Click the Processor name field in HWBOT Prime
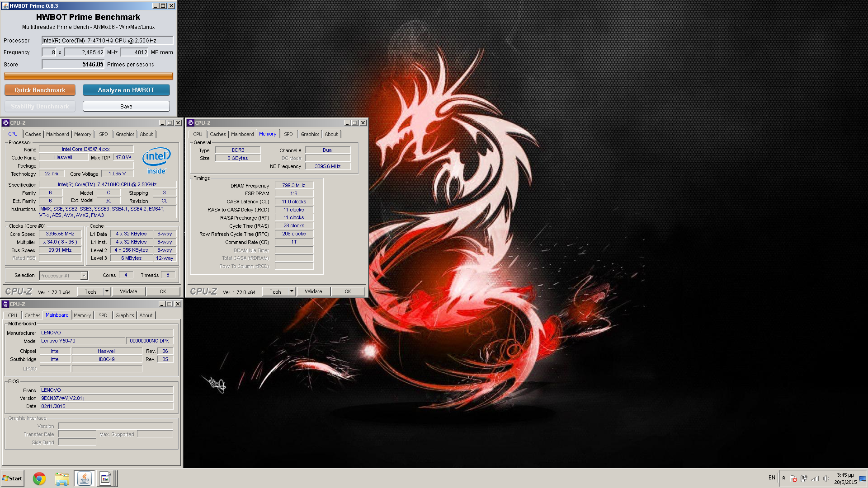 tap(108, 40)
